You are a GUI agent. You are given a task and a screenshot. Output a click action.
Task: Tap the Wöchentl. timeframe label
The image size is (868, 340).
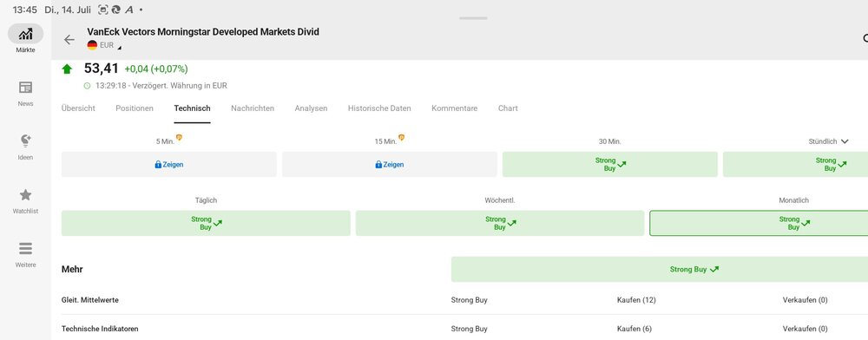500,200
